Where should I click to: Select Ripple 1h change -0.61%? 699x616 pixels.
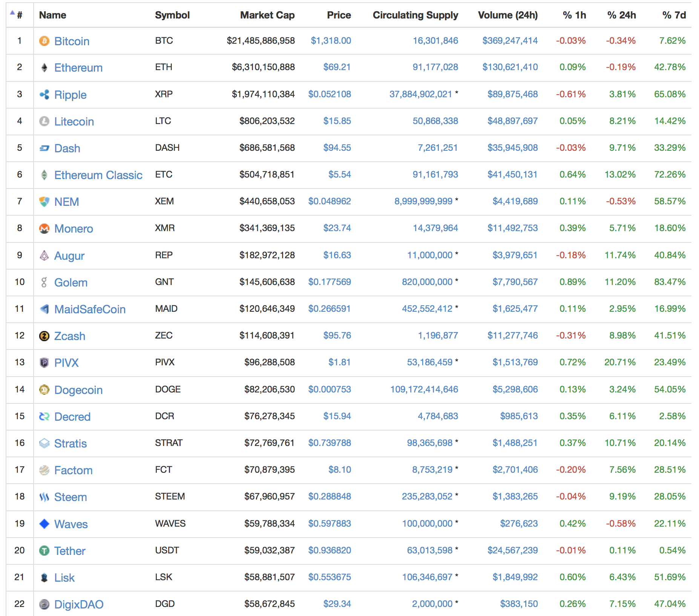coord(571,94)
